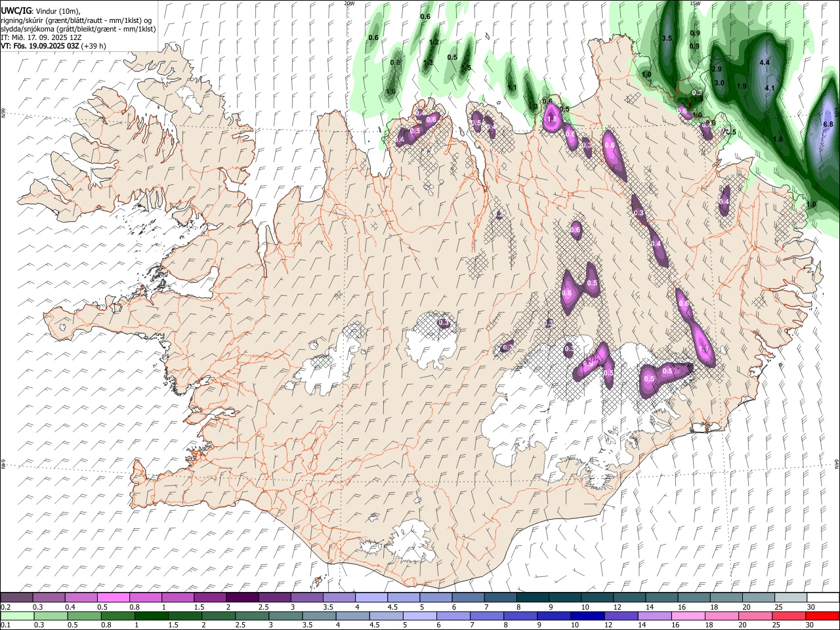Image resolution: width=840 pixels, height=630 pixels.
Task: Click the 2.9 value label on the map
Action: 717,69
